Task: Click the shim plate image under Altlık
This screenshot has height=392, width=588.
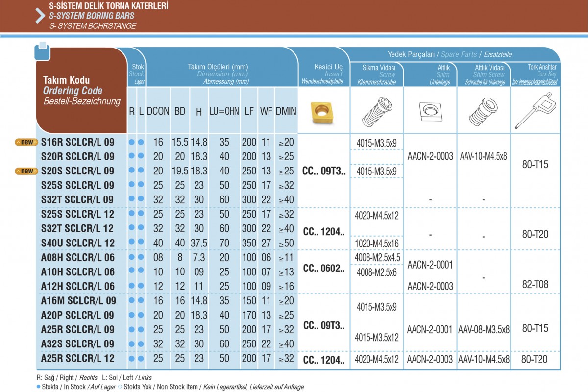Action: coord(431,112)
